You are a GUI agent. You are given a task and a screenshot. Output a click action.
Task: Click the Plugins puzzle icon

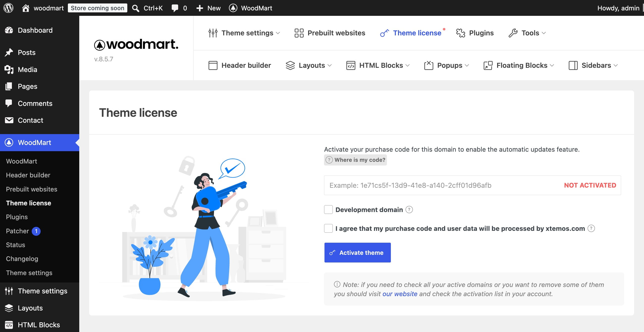click(460, 33)
